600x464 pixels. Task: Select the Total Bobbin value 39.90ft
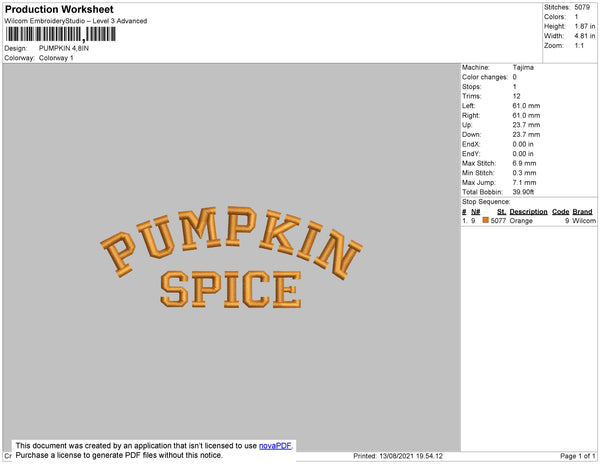tap(523, 192)
